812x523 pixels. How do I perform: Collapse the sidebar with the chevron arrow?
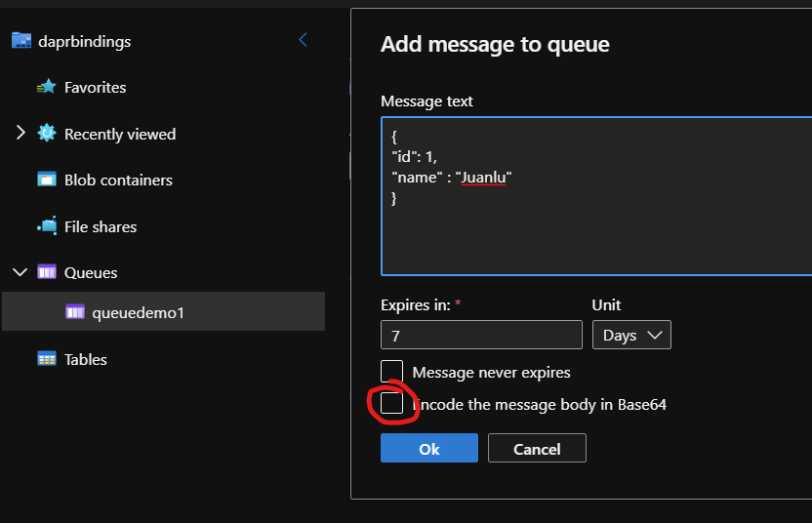click(303, 40)
